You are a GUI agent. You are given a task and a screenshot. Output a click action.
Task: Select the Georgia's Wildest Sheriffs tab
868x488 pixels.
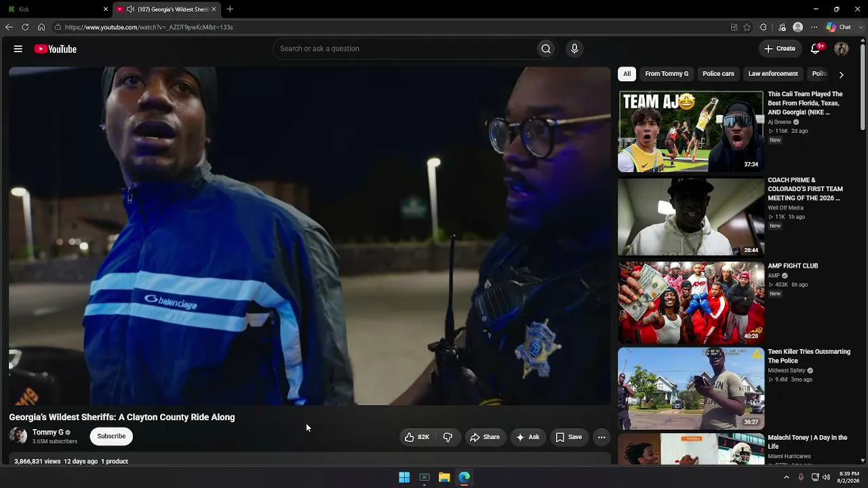pos(167,9)
